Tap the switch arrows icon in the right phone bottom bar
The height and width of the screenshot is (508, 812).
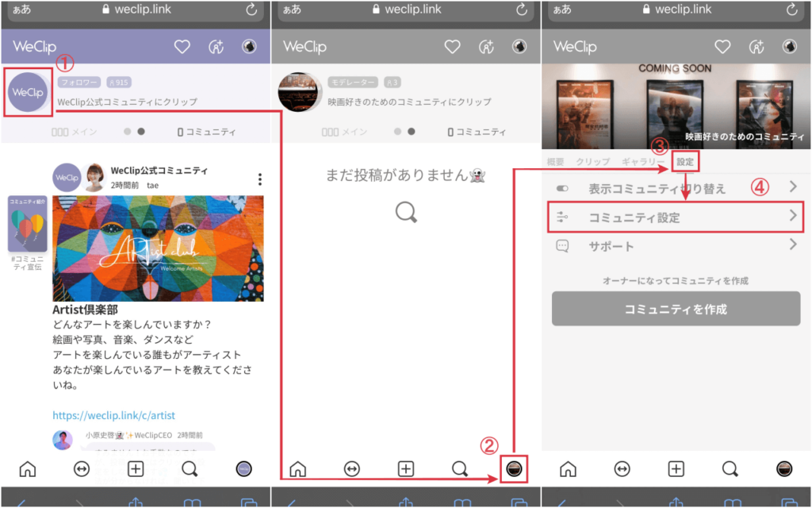tap(622, 469)
